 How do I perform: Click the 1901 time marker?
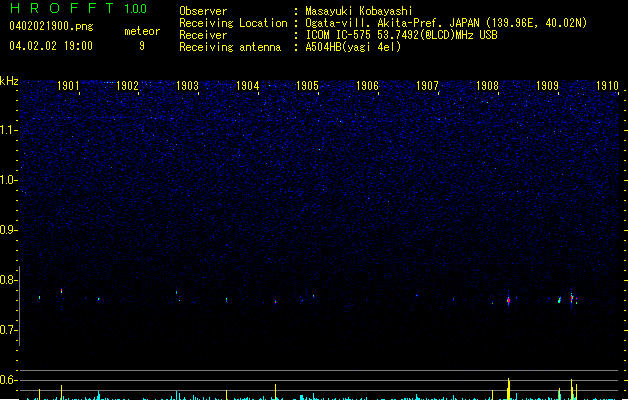click(x=68, y=85)
